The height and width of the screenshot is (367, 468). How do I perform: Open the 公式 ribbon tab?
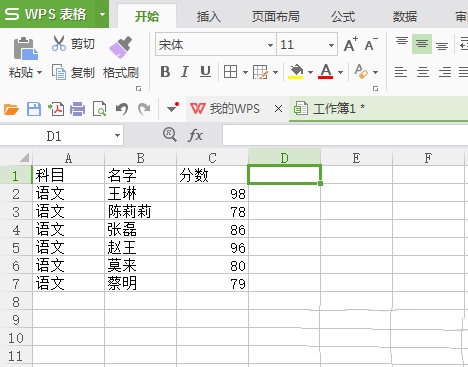click(343, 16)
